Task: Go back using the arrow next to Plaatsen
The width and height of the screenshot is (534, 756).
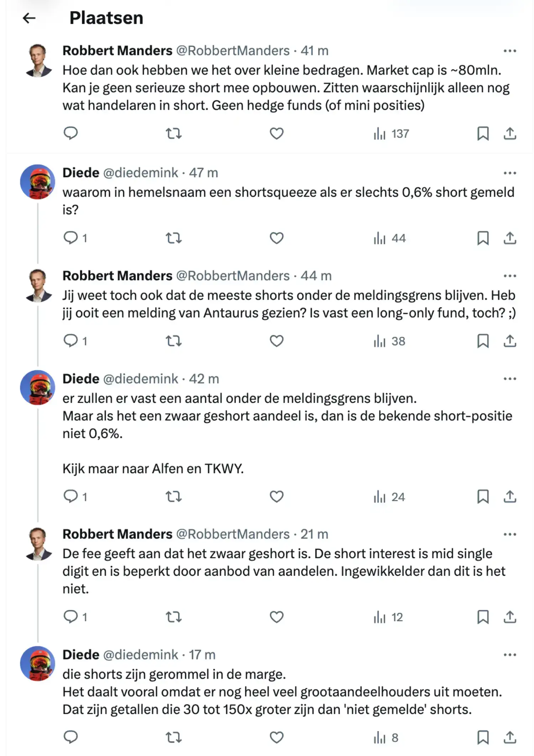Action: point(29,18)
